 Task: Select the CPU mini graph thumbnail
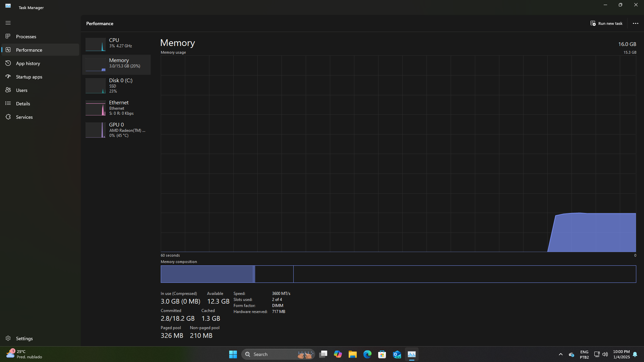click(x=96, y=44)
